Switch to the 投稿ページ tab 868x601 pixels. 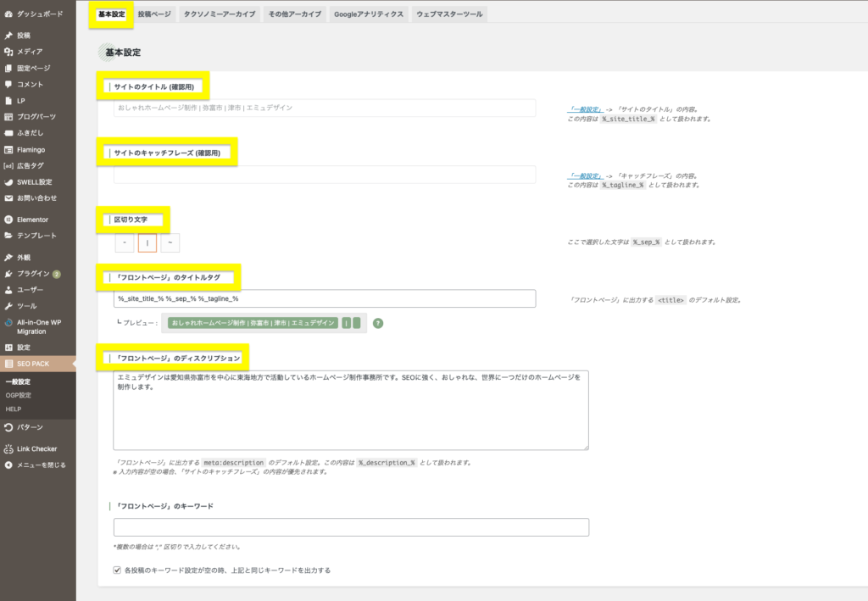coord(153,14)
